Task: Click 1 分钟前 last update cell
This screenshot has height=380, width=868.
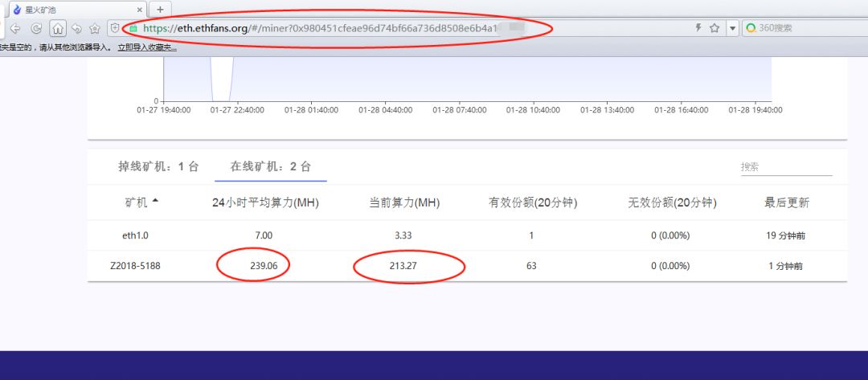Action: tap(786, 266)
